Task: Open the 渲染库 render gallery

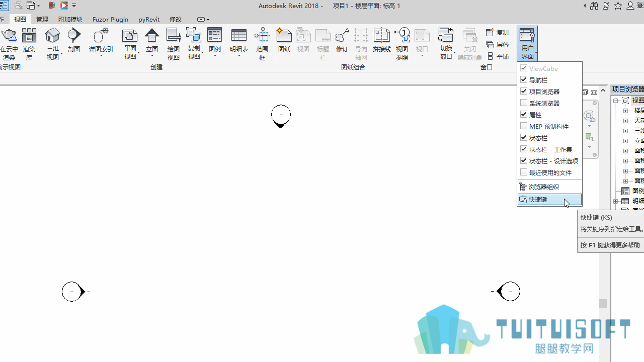Action: 29,44
